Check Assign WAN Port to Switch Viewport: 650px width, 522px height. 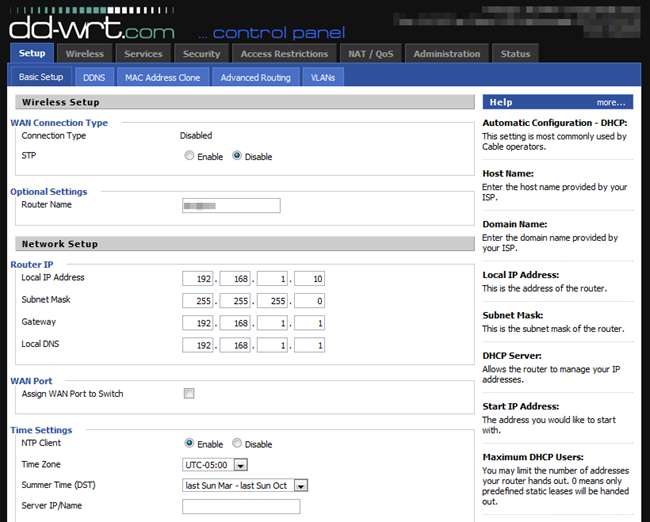point(189,394)
